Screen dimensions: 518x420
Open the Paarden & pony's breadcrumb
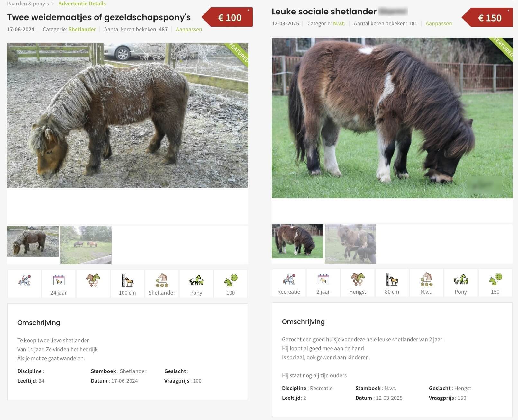coord(28,4)
